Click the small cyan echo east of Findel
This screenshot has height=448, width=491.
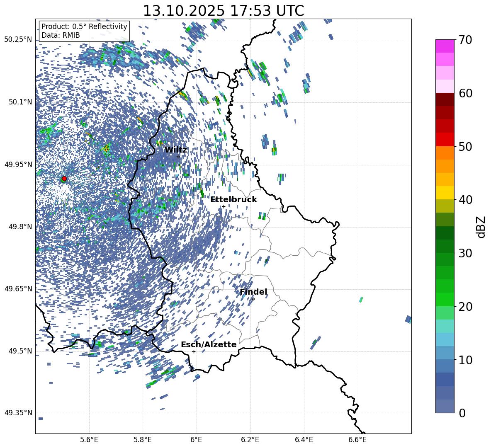pyautogui.click(x=361, y=299)
